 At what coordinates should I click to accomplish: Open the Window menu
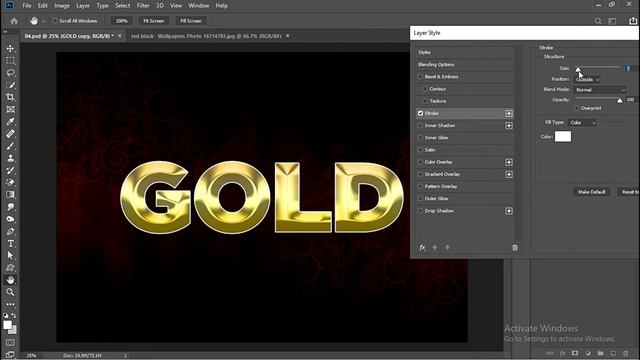[x=198, y=6]
